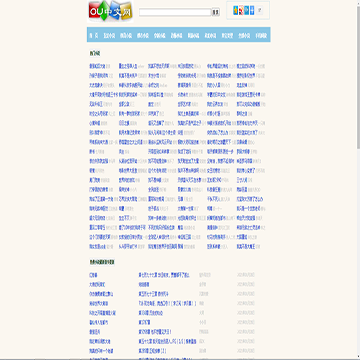This screenshot has height=360, width=360.
Task: Open the OU中文网 site logo
Action: click(111, 11)
